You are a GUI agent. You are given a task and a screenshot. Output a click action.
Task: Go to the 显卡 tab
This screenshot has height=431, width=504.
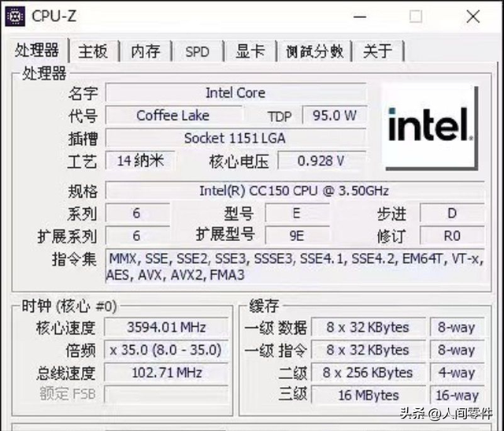pos(250,51)
